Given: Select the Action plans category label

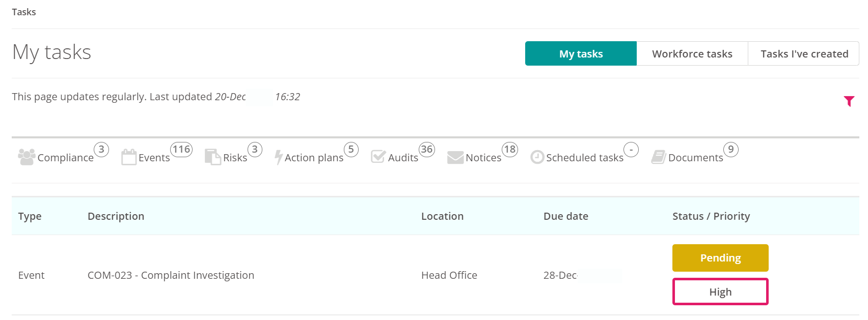Looking at the screenshot, I should pos(314,158).
